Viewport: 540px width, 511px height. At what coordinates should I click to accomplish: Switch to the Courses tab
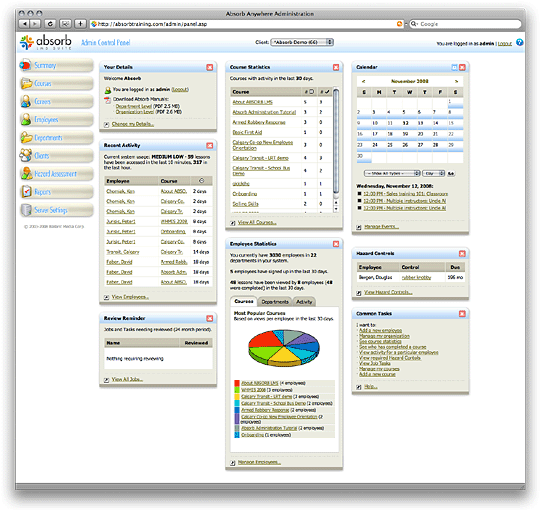(x=244, y=301)
